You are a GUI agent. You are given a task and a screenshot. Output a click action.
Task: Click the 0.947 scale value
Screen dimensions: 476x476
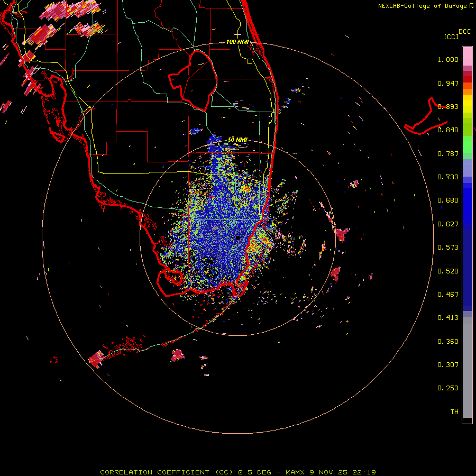(x=448, y=83)
